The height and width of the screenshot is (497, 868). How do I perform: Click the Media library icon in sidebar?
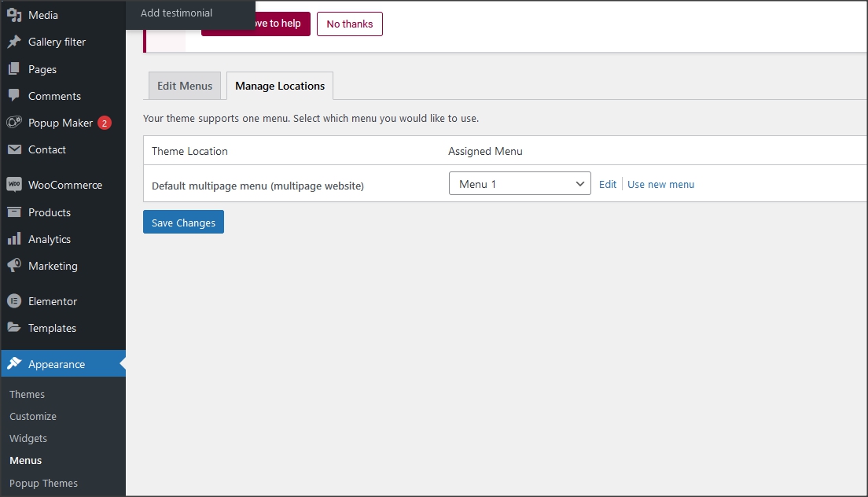click(x=14, y=15)
